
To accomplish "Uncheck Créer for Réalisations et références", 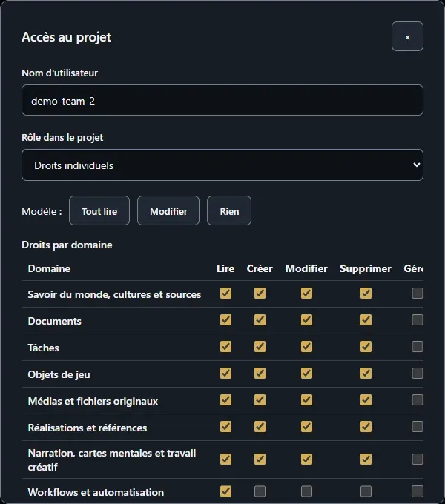I will [x=260, y=426].
